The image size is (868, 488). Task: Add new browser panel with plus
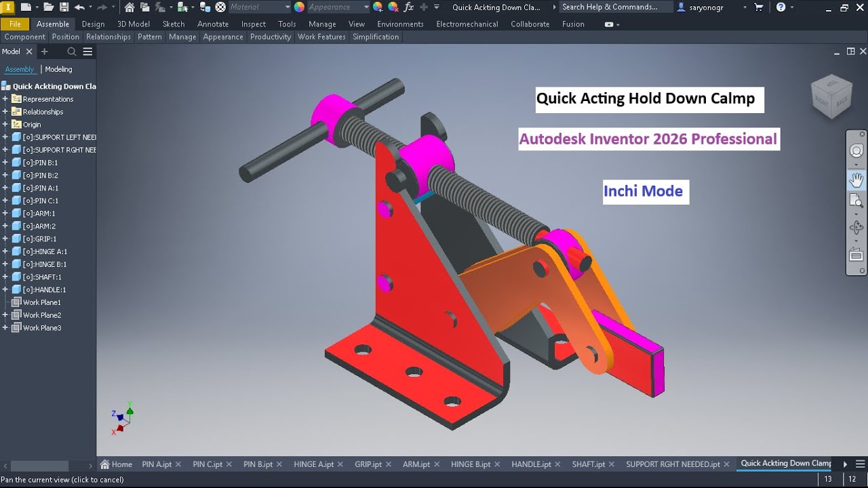(45, 52)
